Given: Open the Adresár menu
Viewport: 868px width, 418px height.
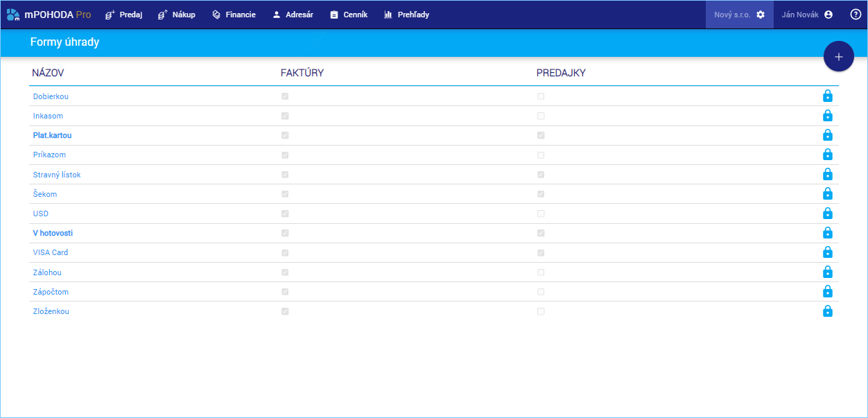Looking at the screenshot, I should coord(293,15).
